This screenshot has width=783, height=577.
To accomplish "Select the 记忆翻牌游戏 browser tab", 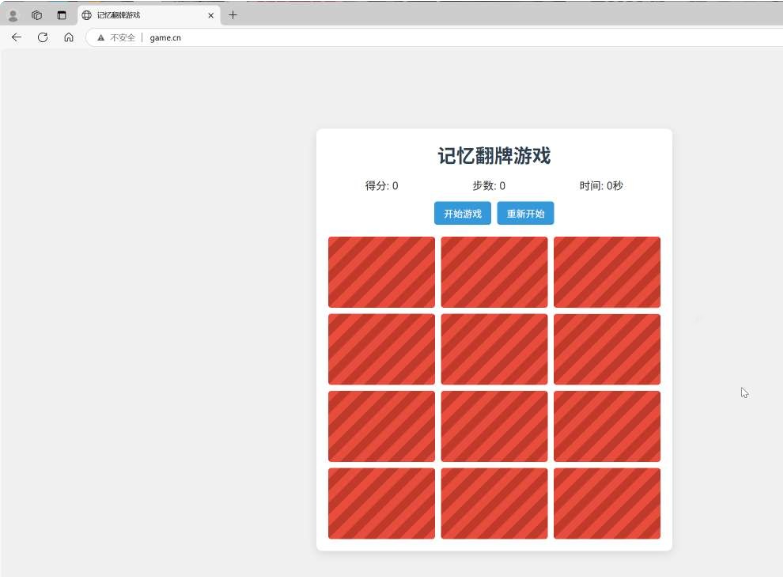I will pos(140,15).
